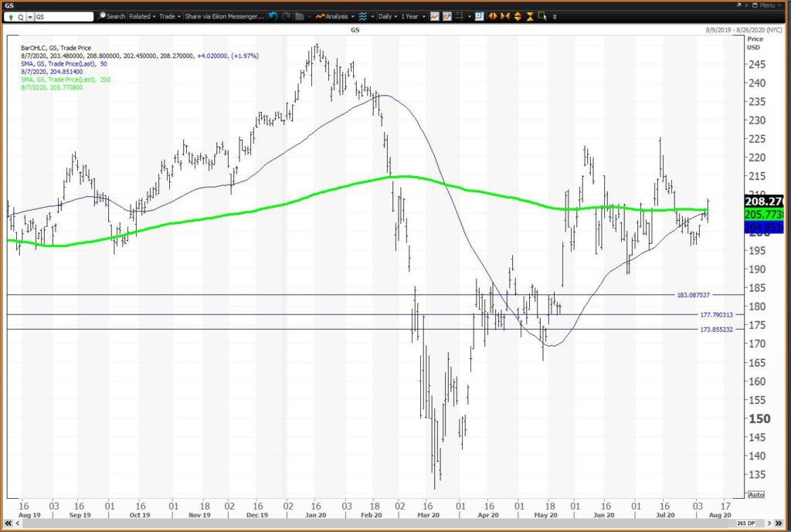Toggle Auto scaling on price axis
The width and height of the screenshot is (791, 532).
[755, 495]
